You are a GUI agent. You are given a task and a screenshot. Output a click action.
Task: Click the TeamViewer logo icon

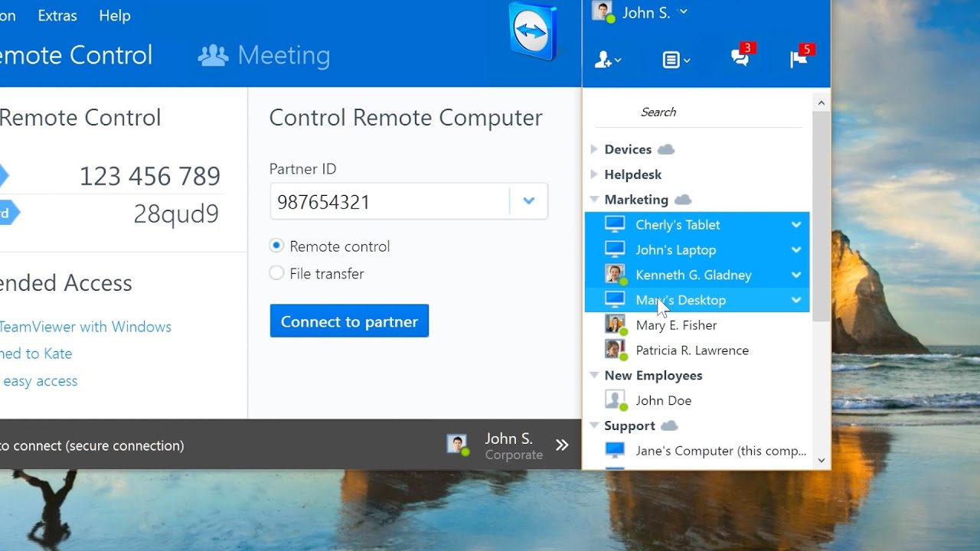point(532,30)
